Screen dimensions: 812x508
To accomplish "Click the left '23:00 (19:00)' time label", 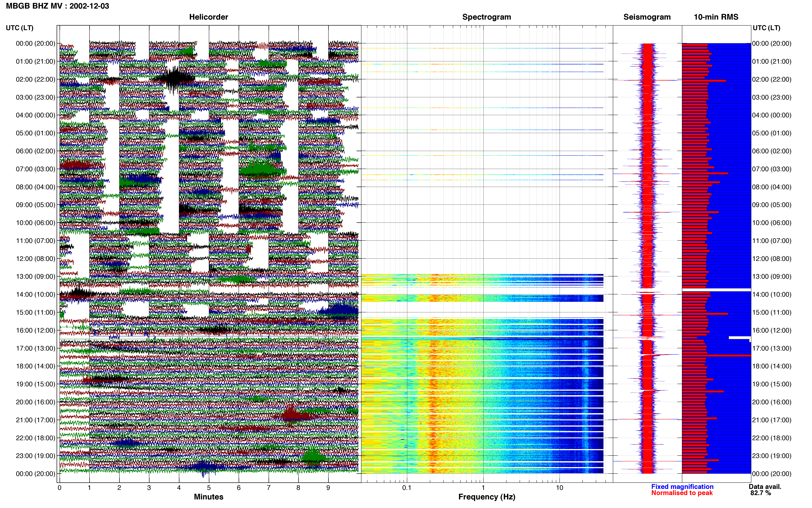I will (x=36, y=456).
